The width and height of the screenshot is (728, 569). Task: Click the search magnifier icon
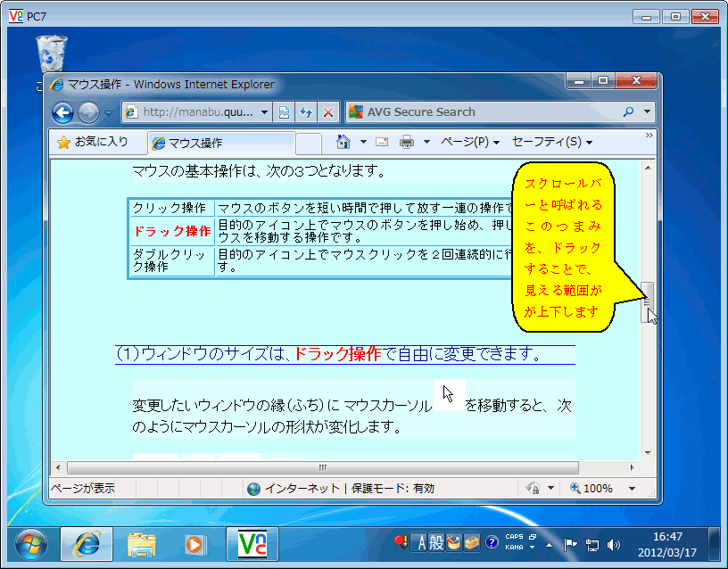tap(627, 112)
